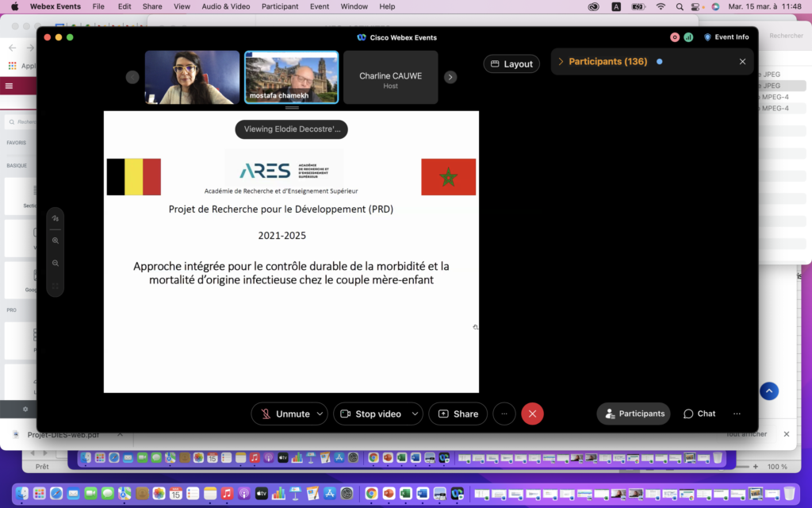Open Launchpad from the Dock
Viewport: 812px width, 508px height.
click(39, 493)
